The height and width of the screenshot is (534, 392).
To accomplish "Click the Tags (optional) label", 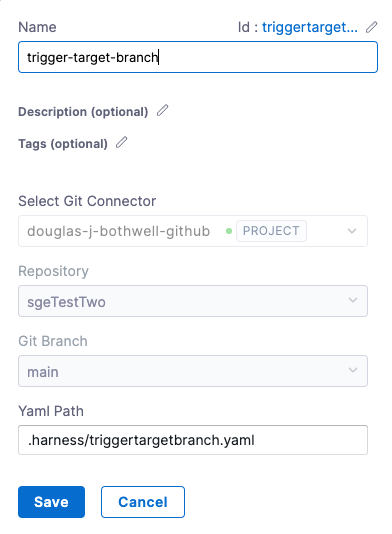I will pyautogui.click(x=63, y=144).
